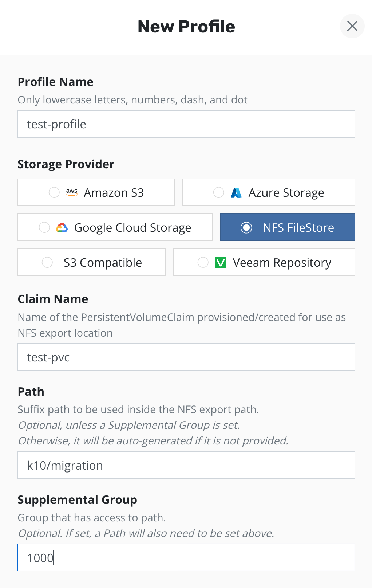Click the Veeam Repository text label
This screenshot has height=588, width=372.
[282, 263]
